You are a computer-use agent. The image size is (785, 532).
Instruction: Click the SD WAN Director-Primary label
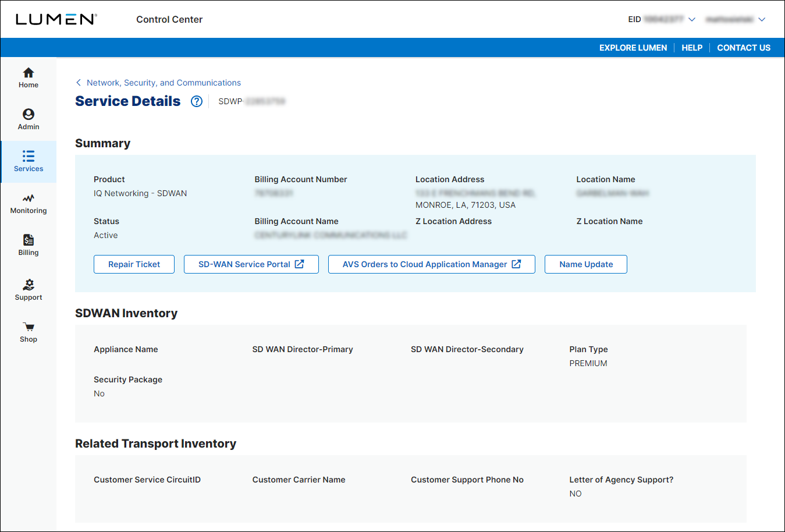click(x=303, y=349)
